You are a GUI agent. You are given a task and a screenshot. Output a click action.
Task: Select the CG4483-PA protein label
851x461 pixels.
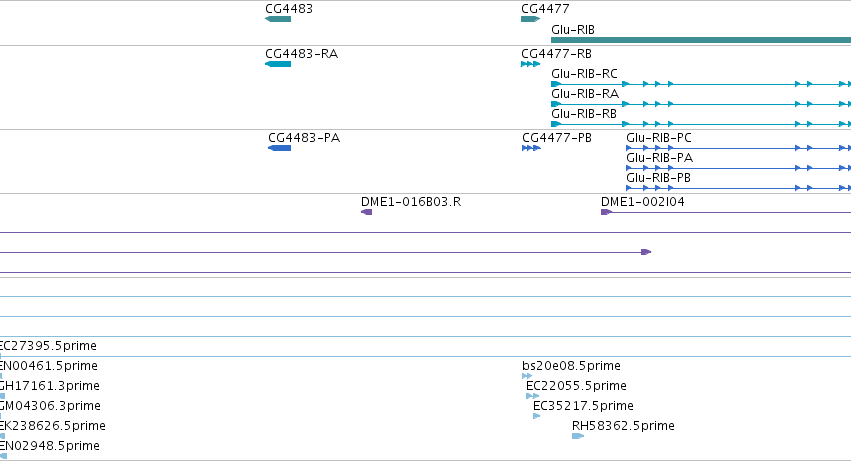click(x=304, y=138)
